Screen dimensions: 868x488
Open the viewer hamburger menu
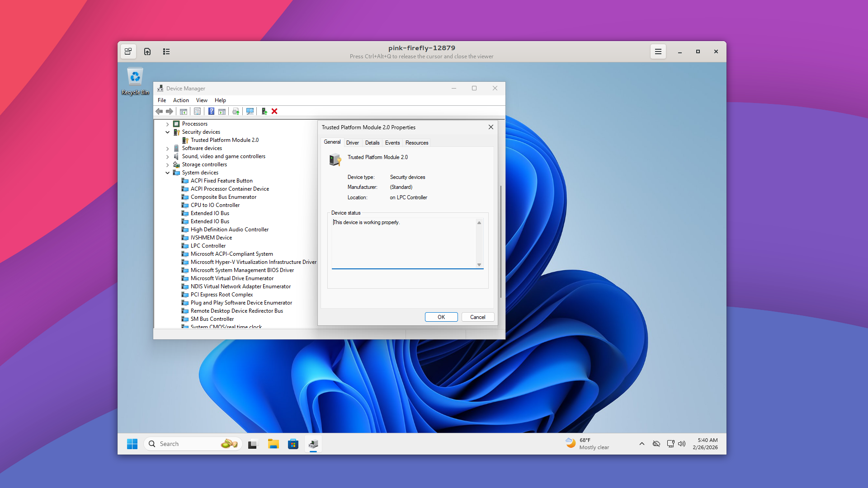pyautogui.click(x=658, y=52)
